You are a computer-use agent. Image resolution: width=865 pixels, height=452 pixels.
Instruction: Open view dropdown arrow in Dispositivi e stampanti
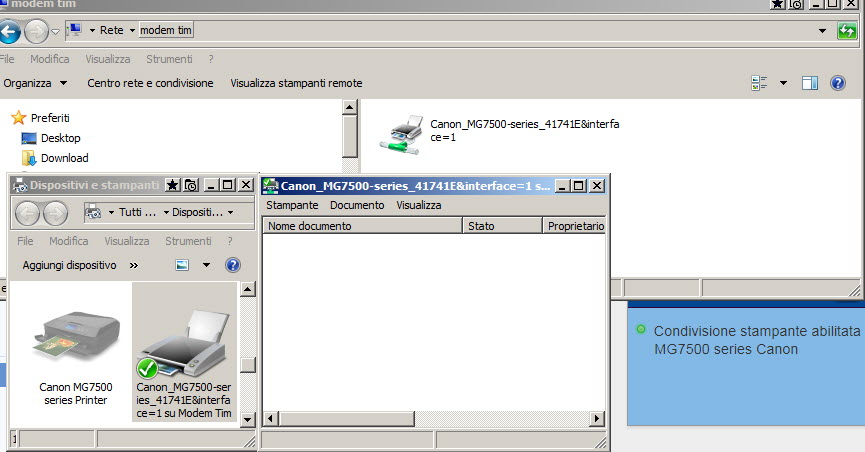point(206,265)
